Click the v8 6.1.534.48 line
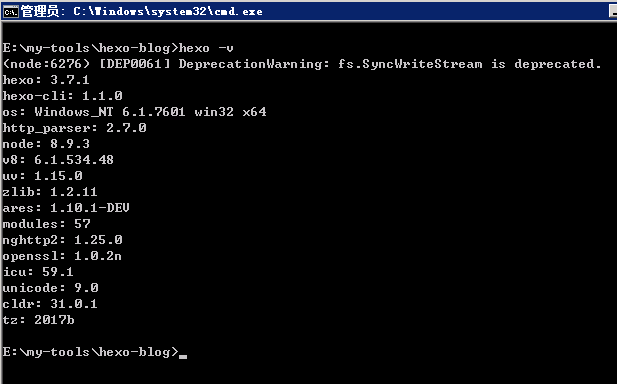 click(x=58, y=160)
